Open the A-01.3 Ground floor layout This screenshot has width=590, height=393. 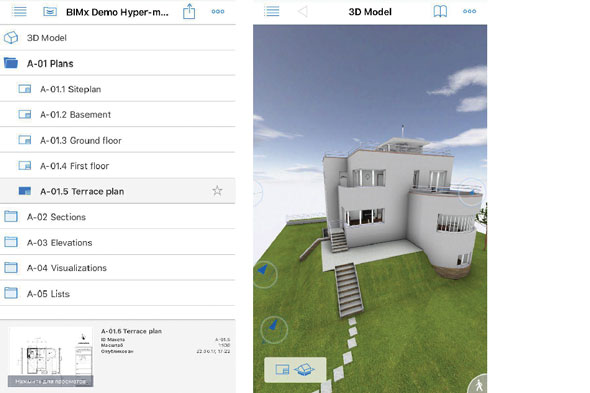click(118, 140)
